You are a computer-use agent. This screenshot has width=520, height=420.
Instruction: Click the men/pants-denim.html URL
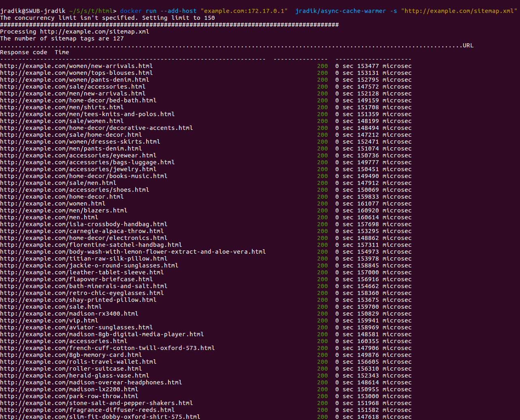71,148
